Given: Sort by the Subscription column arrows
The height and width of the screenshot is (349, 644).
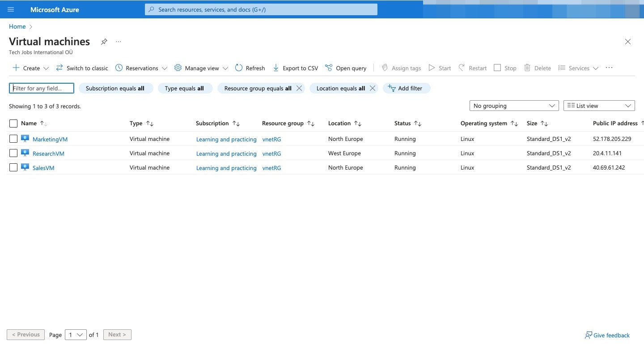Looking at the screenshot, I should pyautogui.click(x=236, y=123).
